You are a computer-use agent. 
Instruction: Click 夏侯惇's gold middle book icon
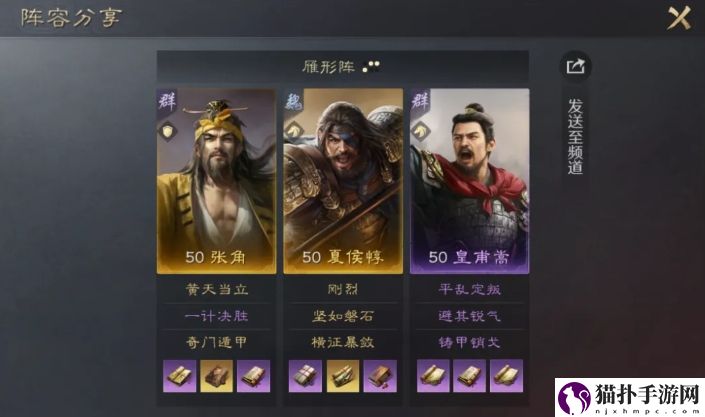343,376
